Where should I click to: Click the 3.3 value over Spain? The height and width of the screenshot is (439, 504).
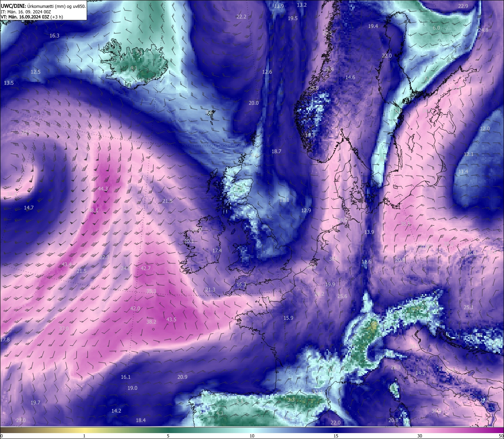tap(291, 400)
